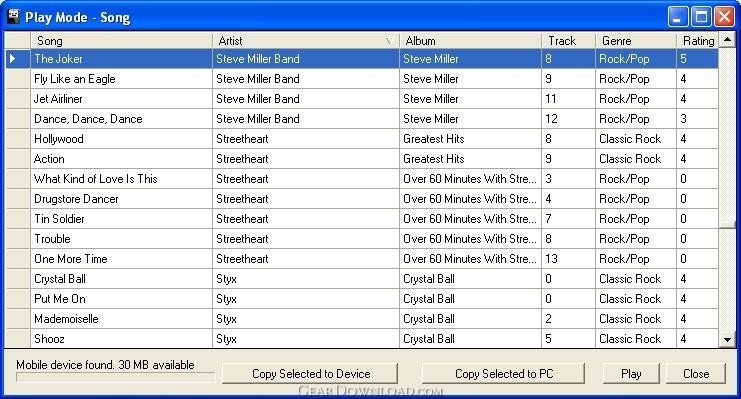Click the vertical scrollbar thumb
The image size is (741, 399).
click(727, 138)
